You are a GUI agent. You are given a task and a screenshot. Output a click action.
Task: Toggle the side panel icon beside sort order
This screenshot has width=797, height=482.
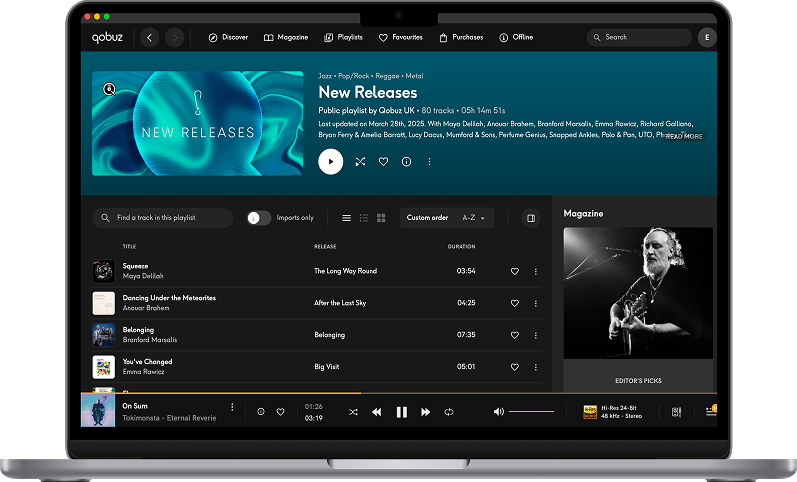(x=531, y=218)
